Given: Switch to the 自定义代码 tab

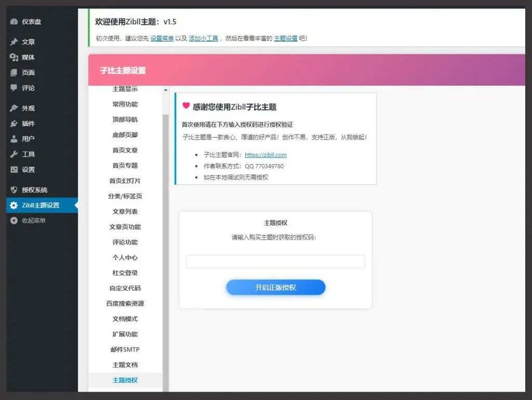Looking at the screenshot, I should [x=125, y=288].
